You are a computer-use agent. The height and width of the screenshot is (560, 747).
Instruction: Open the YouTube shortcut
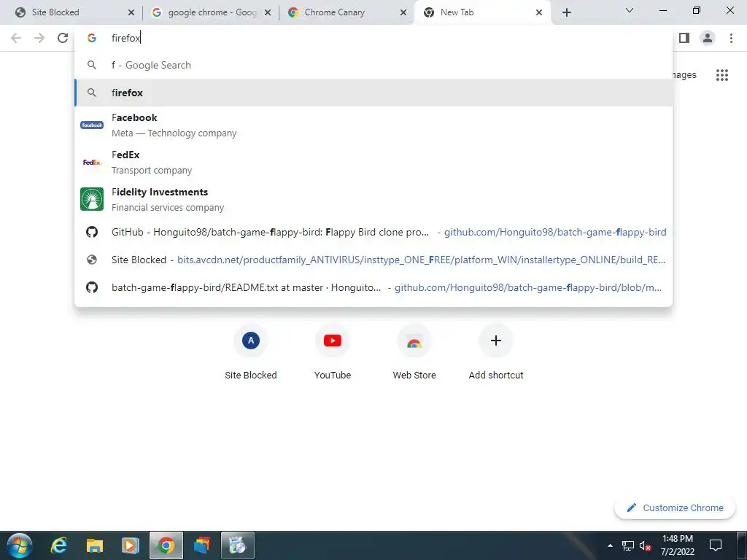pyautogui.click(x=333, y=352)
